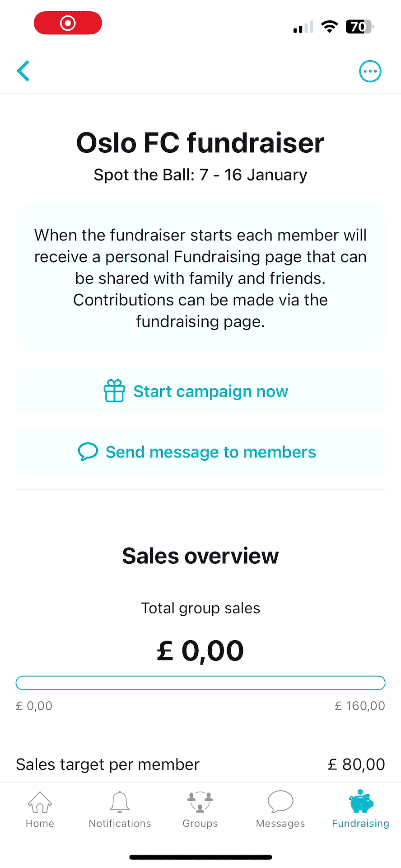Open Notifications via the bell icon
Screen dimensions: 401x868
120,801
